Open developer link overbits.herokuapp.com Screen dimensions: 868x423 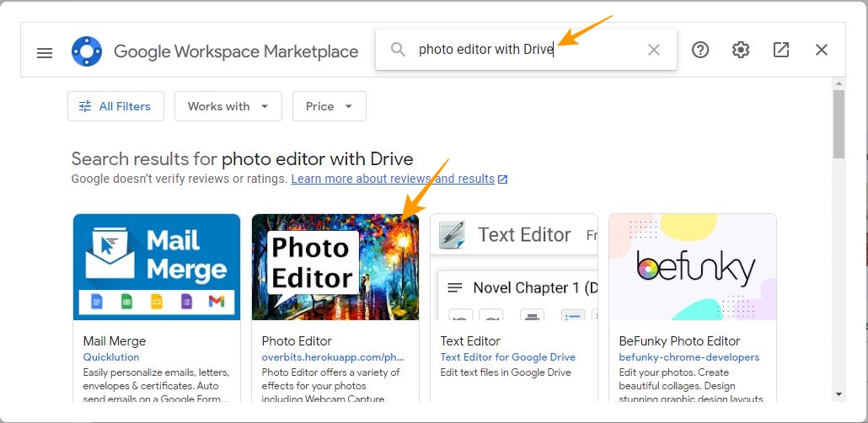click(x=333, y=357)
